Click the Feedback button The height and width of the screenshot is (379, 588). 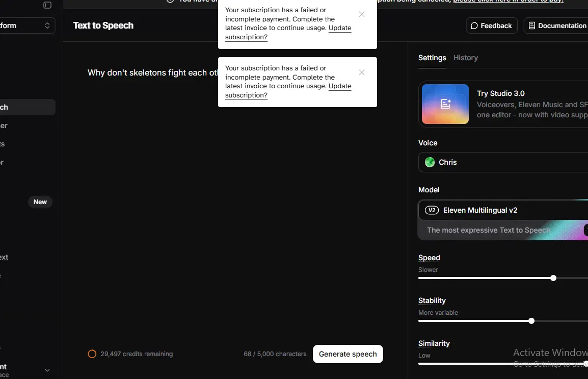coord(492,26)
